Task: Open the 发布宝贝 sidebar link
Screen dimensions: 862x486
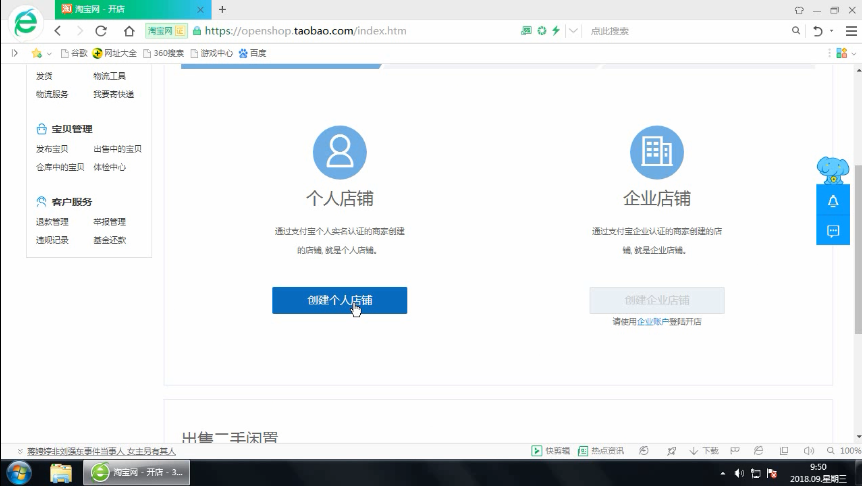Action: tap(52, 149)
